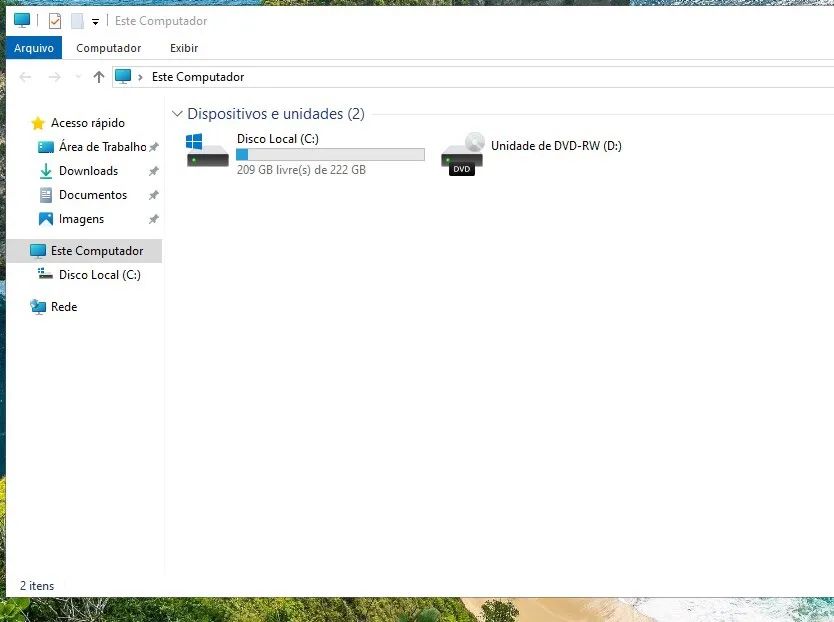Image resolution: width=834 pixels, height=622 pixels.
Task: Click the computer icon in address bar
Action: pos(123,77)
